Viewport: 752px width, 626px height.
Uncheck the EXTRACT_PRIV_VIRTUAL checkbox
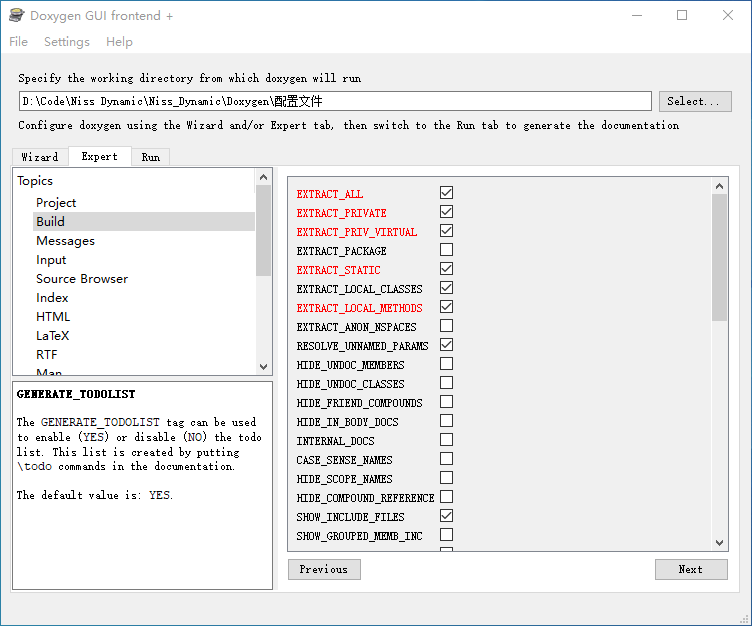pyautogui.click(x=446, y=231)
